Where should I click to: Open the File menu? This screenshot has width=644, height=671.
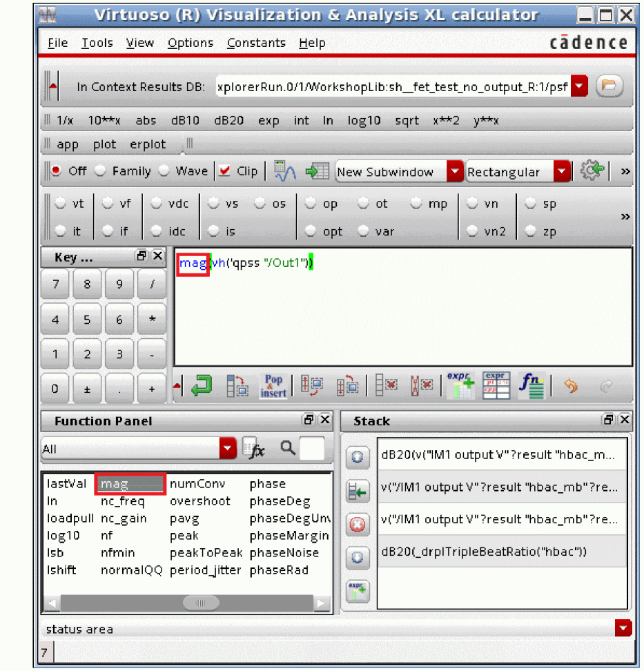click(58, 43)
